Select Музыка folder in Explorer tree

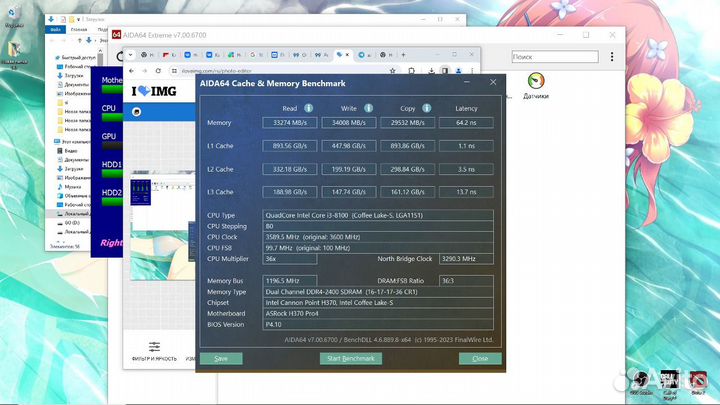[73, 186]
